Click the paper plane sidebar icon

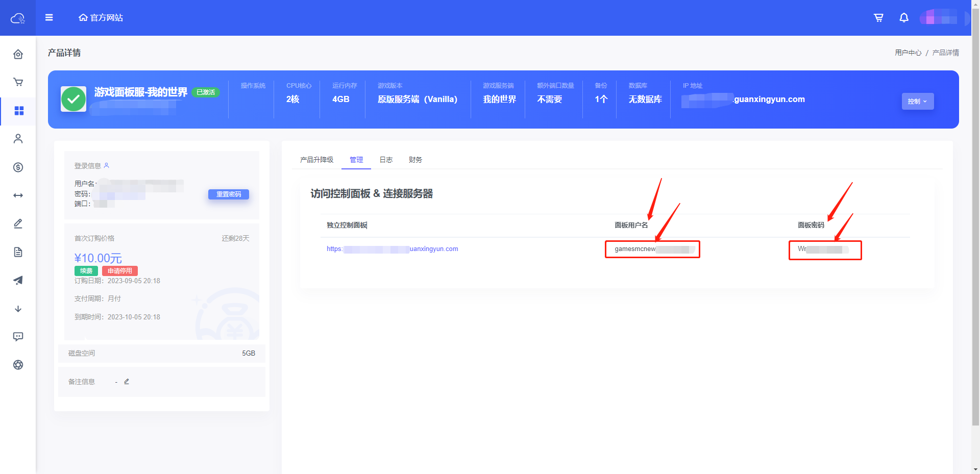pos(18,280)
